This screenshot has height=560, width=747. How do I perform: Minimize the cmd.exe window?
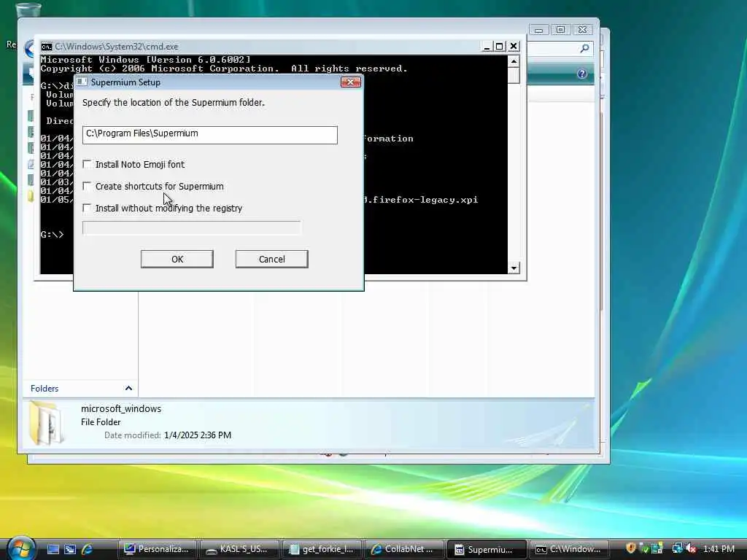coord(487,46)
